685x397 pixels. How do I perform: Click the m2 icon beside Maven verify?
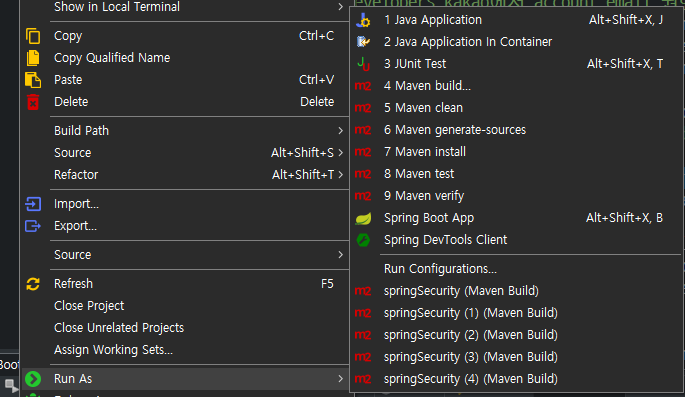pos(363,196)
